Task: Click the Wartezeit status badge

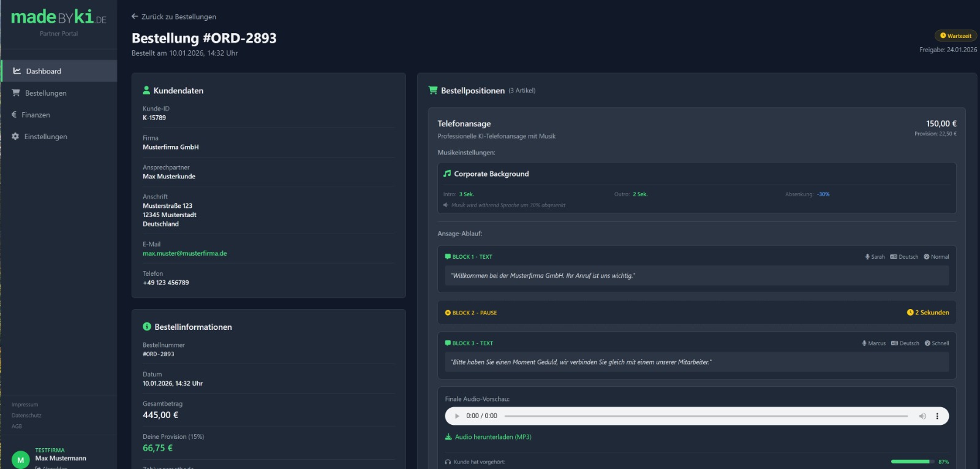Action: coord(956,36)
